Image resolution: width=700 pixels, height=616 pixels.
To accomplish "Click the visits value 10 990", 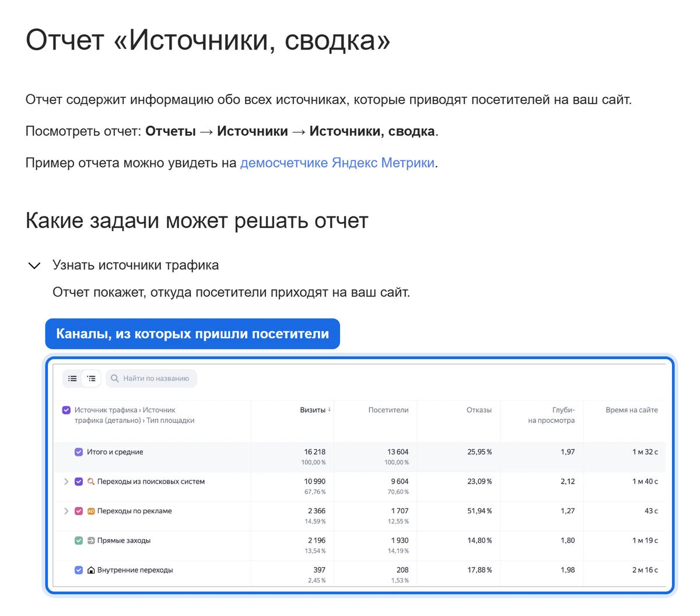I will [x=315, y=482].
